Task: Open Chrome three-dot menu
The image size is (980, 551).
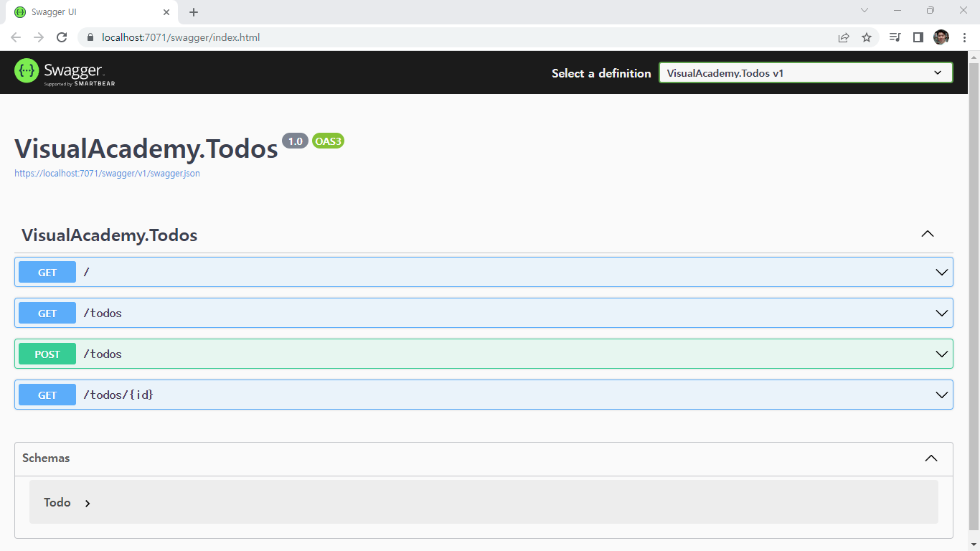Action: [964, 37]
